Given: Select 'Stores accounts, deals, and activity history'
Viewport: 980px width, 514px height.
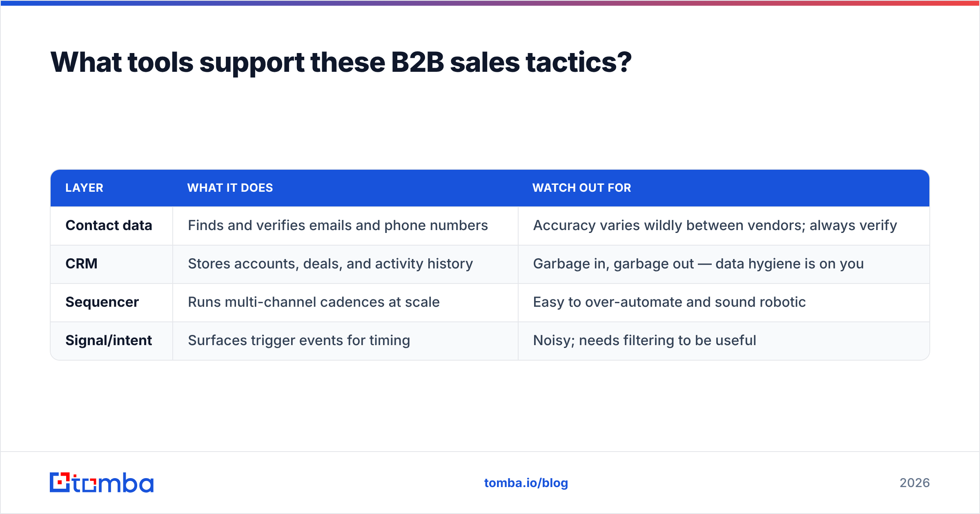Looking at the screenshot, I should tap(330, 264).
